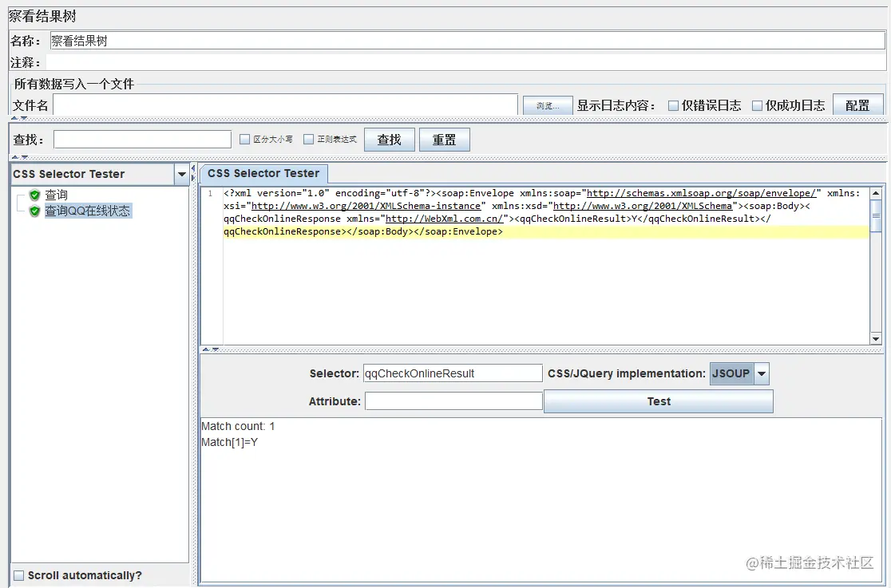Collapse divider arrows below 文件名 section
The height and width of the screenshot is (588, 891).
click(x=19, y=118)
